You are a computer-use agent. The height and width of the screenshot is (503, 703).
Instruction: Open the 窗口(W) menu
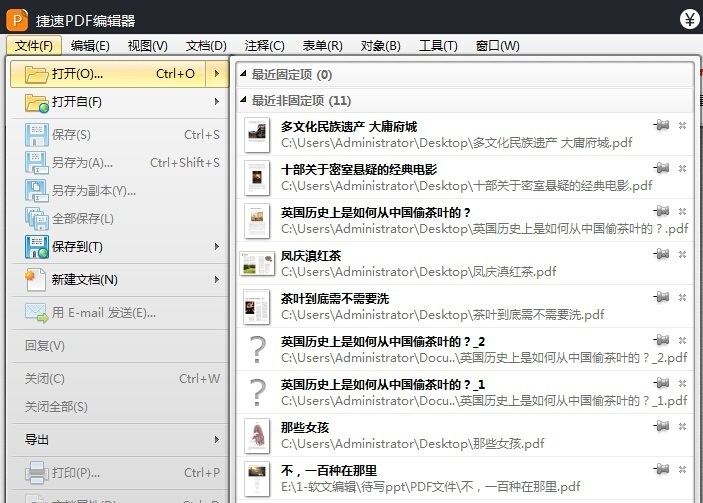(498, 46)
